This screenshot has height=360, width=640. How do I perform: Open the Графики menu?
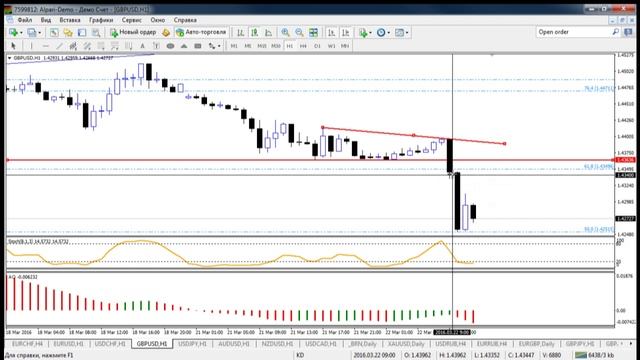pos(101,20)
